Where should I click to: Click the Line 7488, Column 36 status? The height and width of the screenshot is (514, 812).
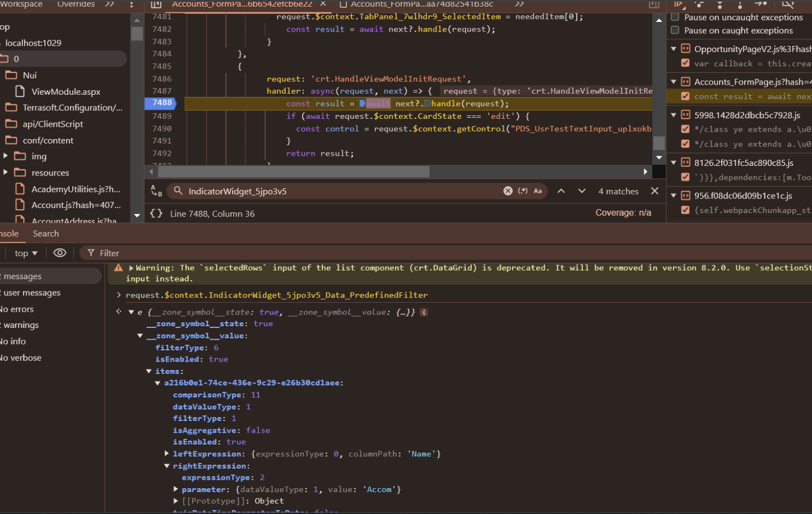212,214
